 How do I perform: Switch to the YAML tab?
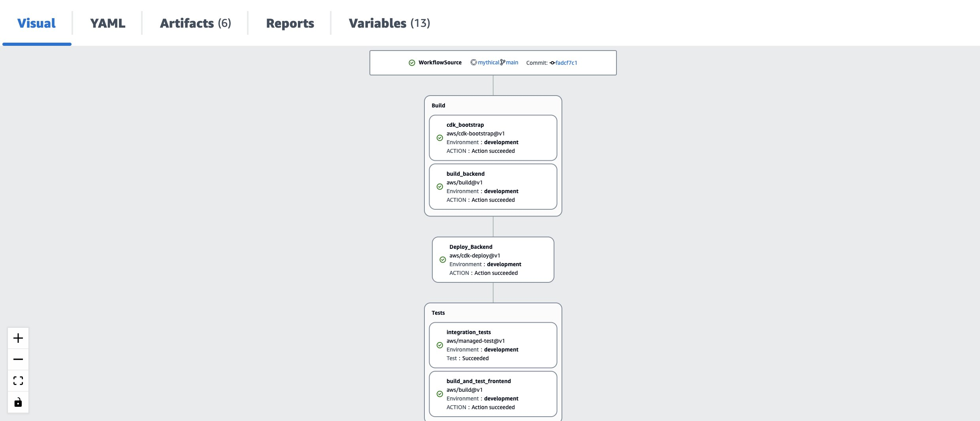coord(107,23)
